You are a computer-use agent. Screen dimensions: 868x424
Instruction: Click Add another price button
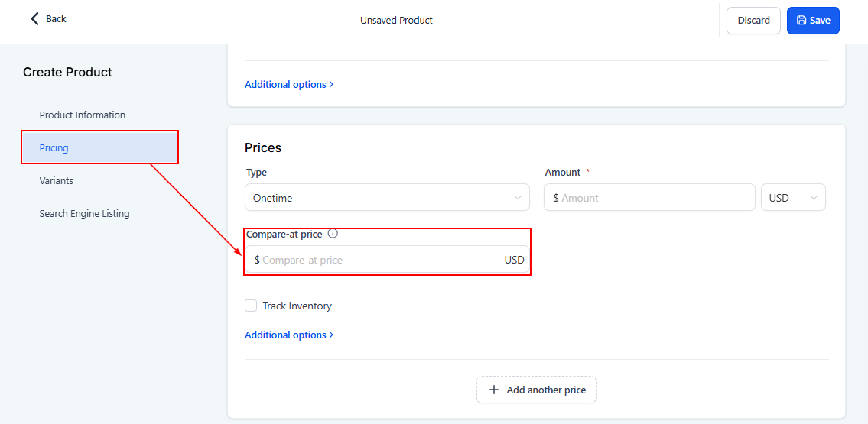click(536, 390)
